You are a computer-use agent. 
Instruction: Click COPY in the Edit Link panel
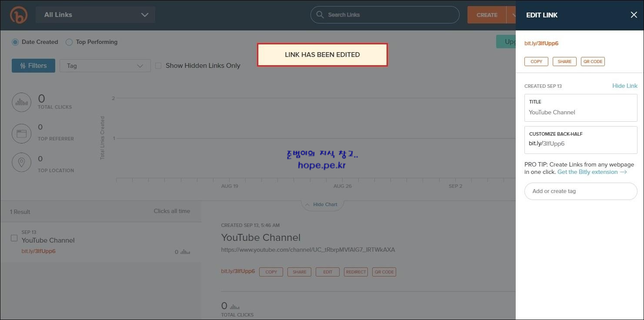point(536,61)
